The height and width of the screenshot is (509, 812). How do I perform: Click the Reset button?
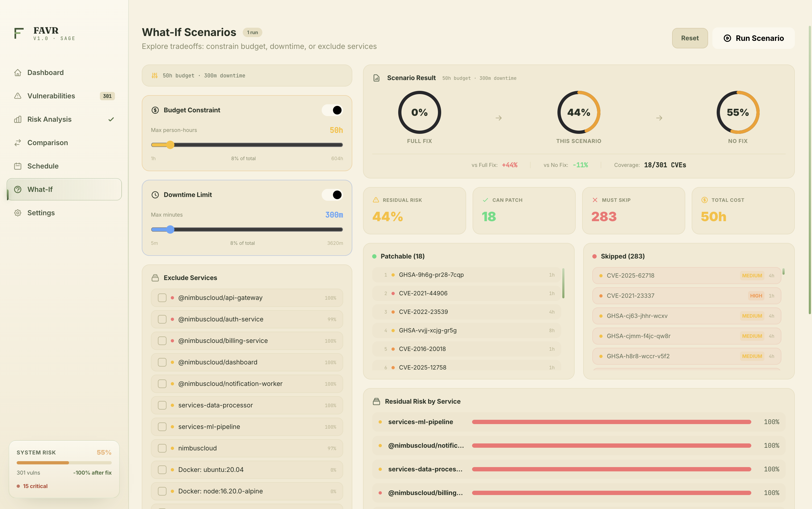click(x=690, y=38)
